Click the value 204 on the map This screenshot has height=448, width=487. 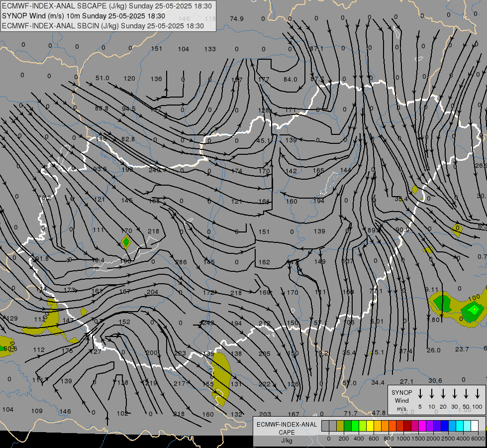[x=153, y=292]
